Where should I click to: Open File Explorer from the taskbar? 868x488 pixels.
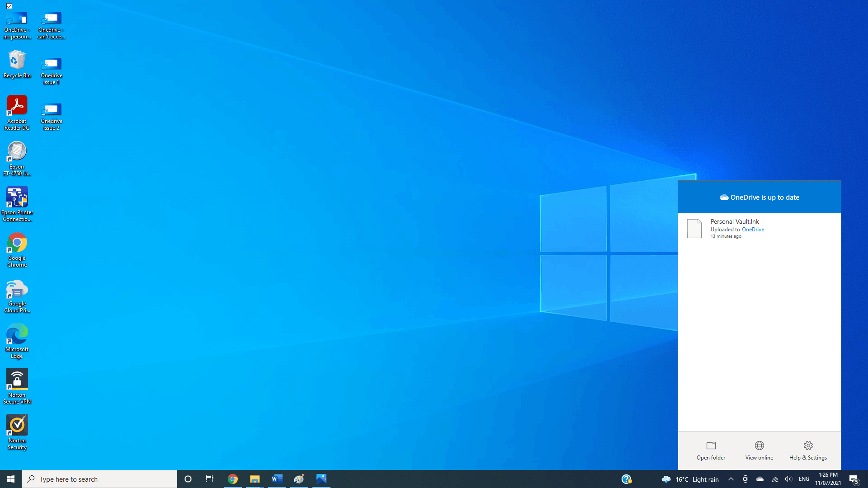pyautogui.click(x=255, y=479)
